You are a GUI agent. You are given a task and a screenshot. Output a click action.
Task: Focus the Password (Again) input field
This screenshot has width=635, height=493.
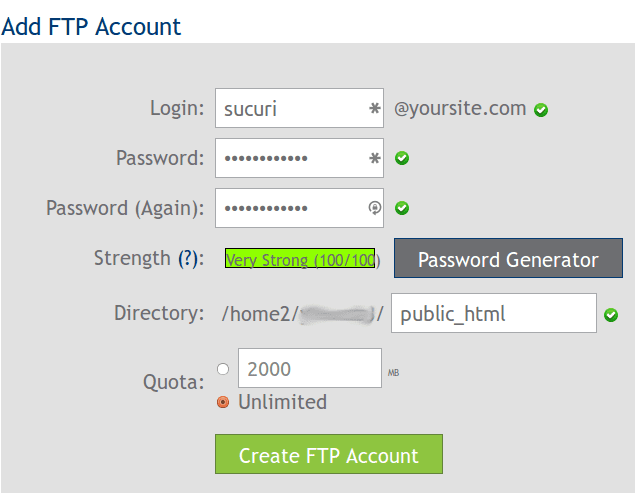point(299,208)
